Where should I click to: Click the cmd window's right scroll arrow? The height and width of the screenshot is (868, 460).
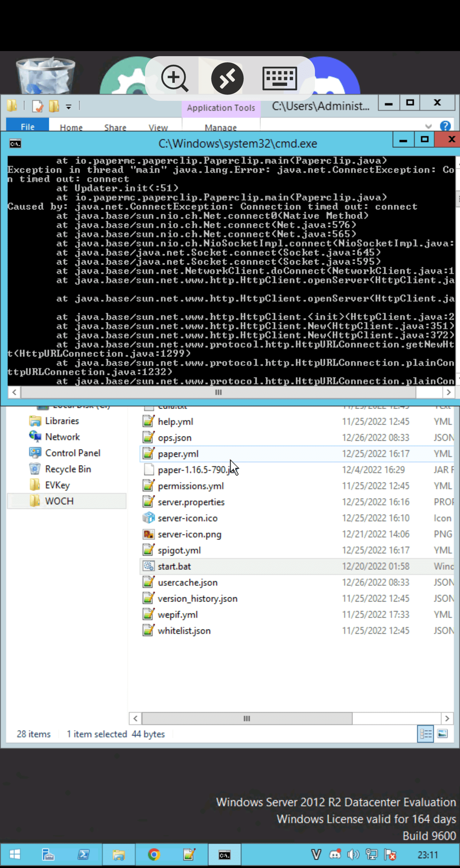tap(448, 392)
